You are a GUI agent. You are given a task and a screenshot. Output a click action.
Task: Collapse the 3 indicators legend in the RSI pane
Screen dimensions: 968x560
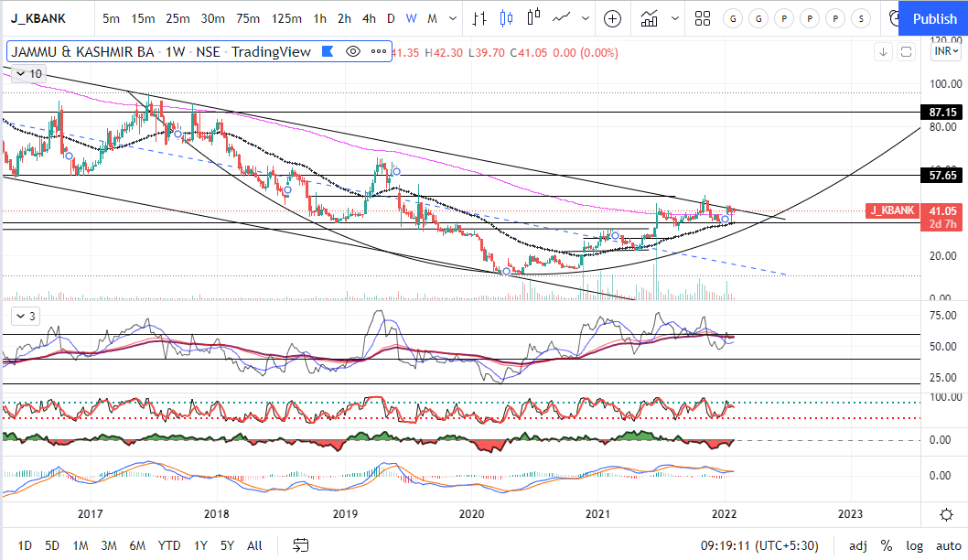coord(26,317)
